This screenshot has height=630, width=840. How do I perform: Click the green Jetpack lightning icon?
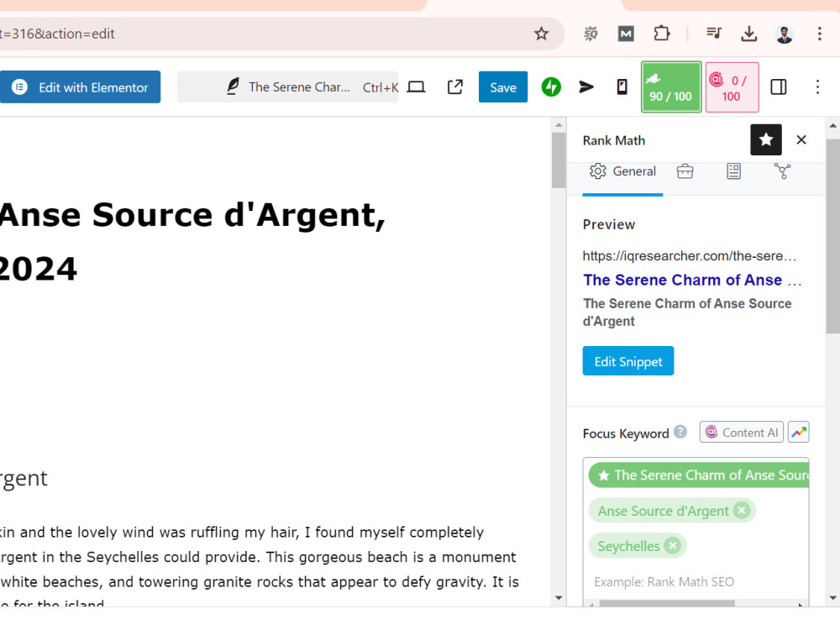click(x=551, y=87)
